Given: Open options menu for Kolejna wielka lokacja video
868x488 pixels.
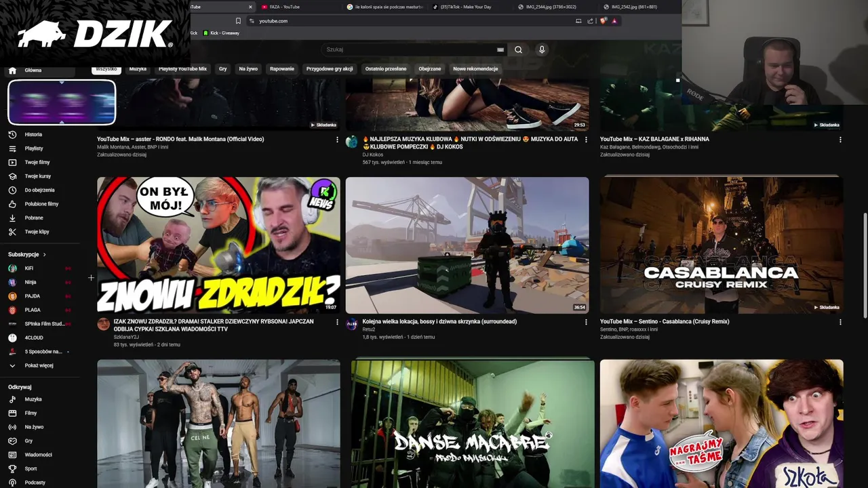Looking at the screenshot, I should click(x=586, y=322).
